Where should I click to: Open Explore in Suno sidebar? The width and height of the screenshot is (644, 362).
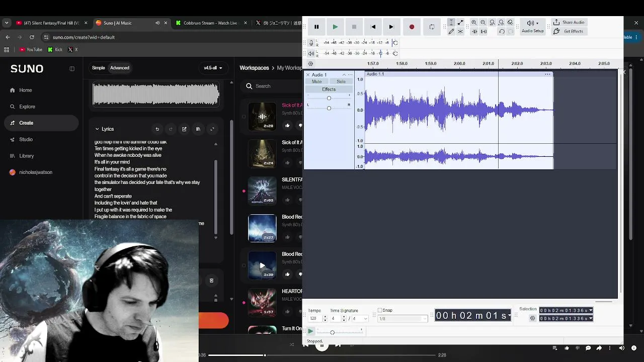(x=27, y=107)
